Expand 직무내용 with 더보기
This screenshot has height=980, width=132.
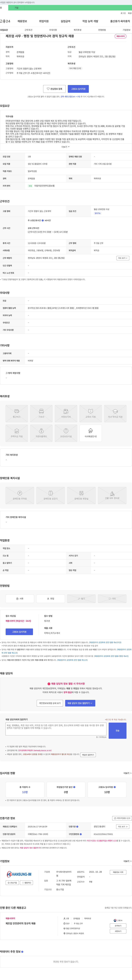point(66,147)
